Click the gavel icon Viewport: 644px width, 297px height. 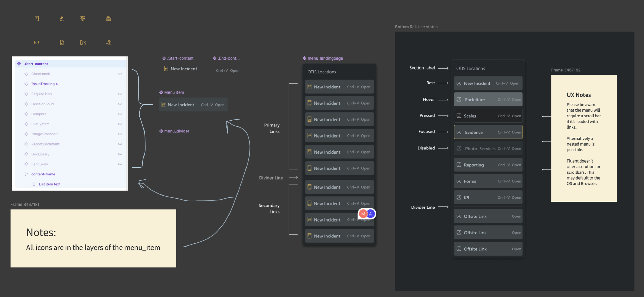(62, 19)
